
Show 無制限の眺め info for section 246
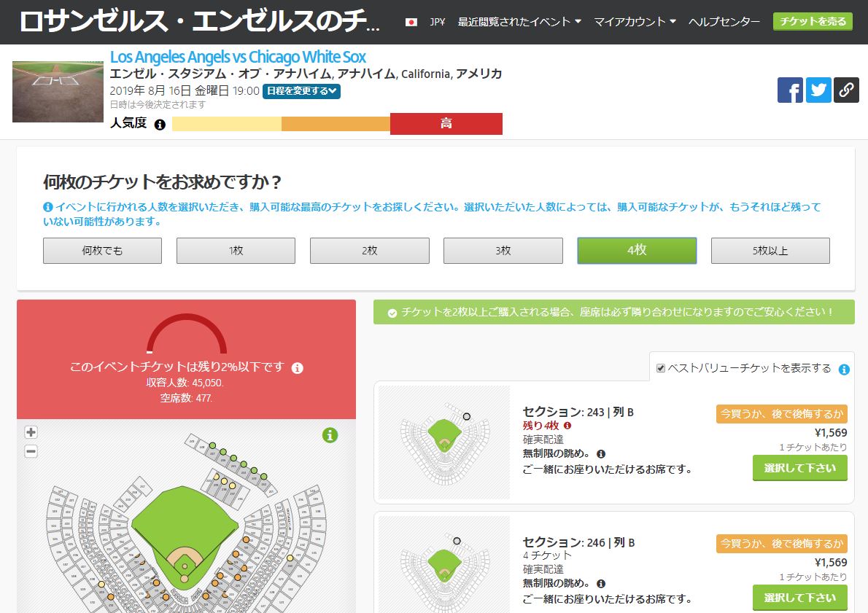(x=601, y=584)
